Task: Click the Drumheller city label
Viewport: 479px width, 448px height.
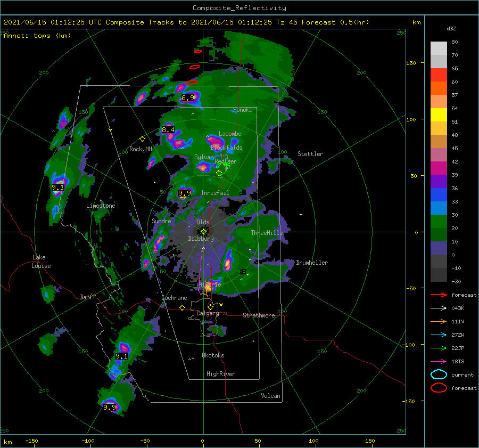Action: point(312,263)
